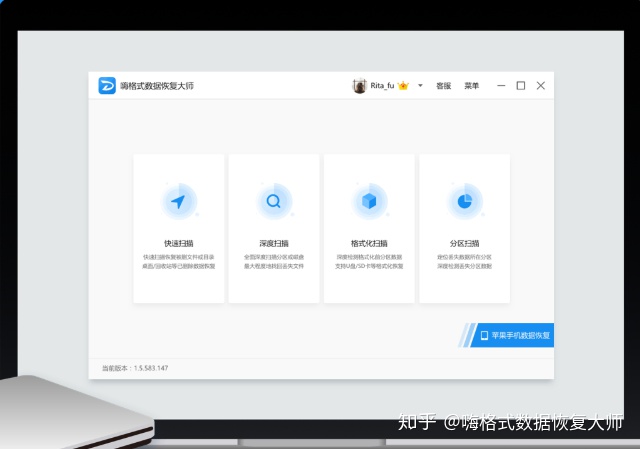Image resolution: width=640 pixels, height=449 pixels.
Task: Open the Rita_fu user avatar
Action: tap(360, 86)
